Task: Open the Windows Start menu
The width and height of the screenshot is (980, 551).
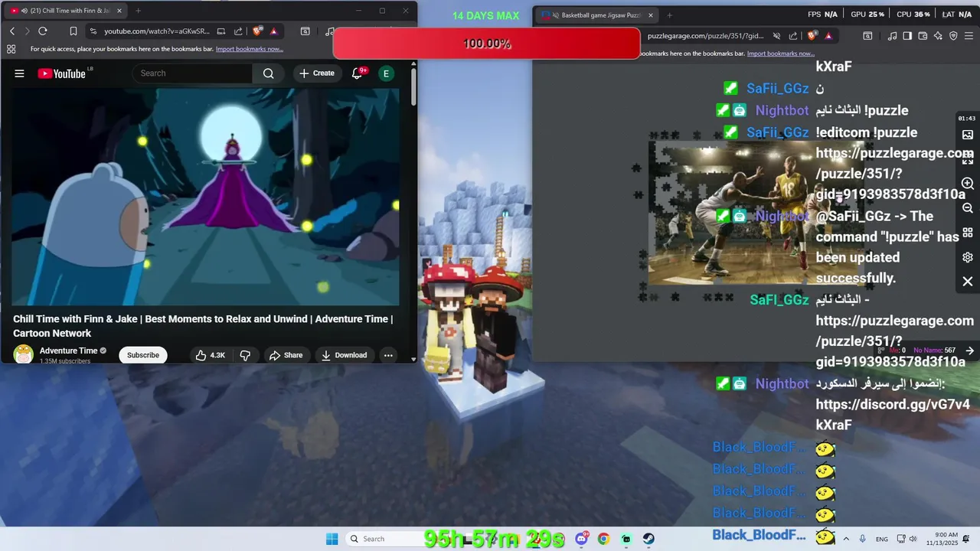Action: click(x=332, y=539)
